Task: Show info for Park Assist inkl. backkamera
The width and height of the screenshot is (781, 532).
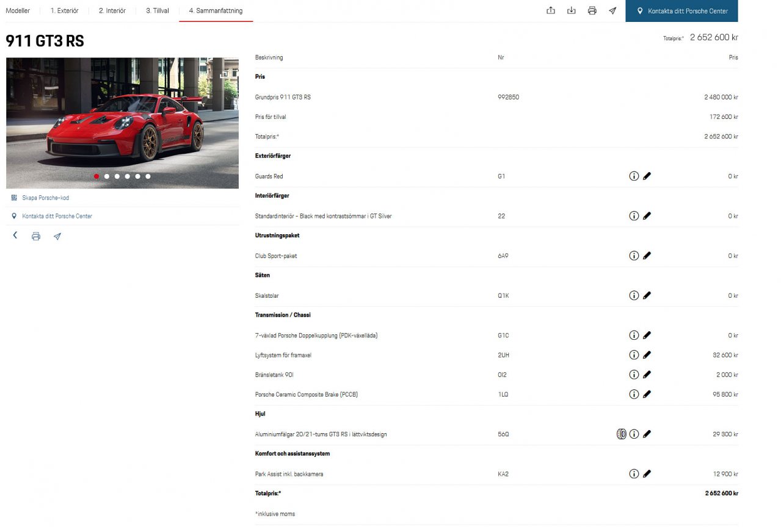Action: point(634,473)
